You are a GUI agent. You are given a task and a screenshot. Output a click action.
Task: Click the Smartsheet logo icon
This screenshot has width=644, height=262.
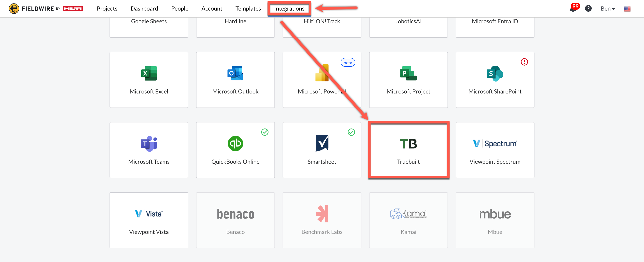322,144
